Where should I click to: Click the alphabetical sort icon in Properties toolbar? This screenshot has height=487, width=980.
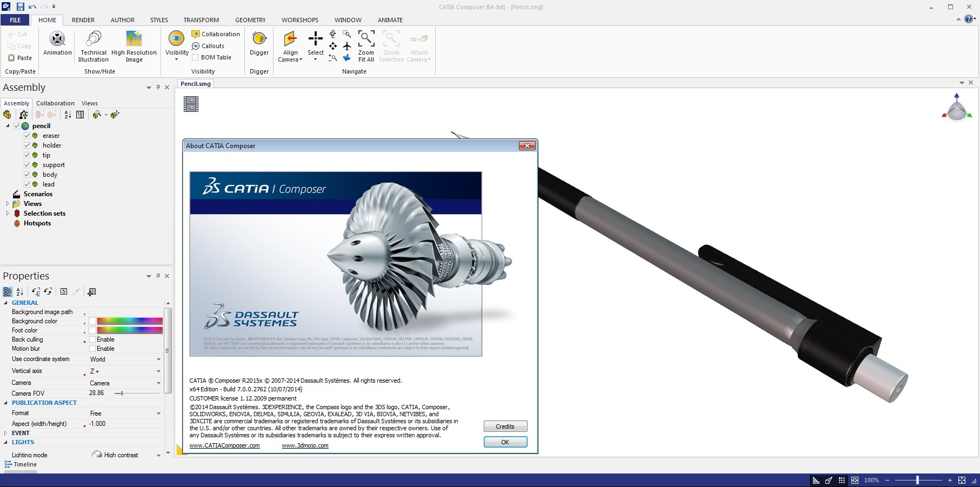pyautogui.click(x=19, y=292)
